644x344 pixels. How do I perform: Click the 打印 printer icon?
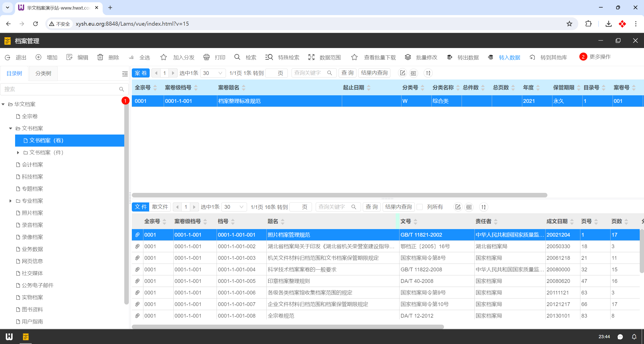click(207, 57)
